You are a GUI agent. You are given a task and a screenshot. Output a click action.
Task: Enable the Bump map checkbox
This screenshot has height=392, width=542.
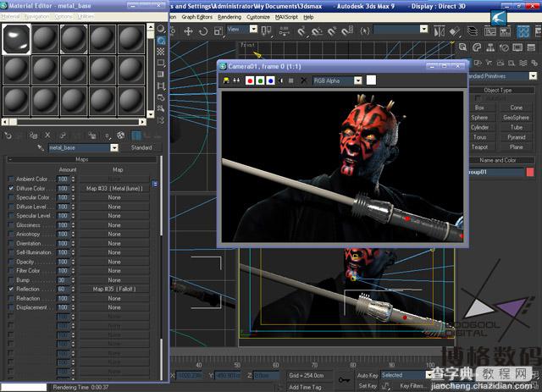11,280
